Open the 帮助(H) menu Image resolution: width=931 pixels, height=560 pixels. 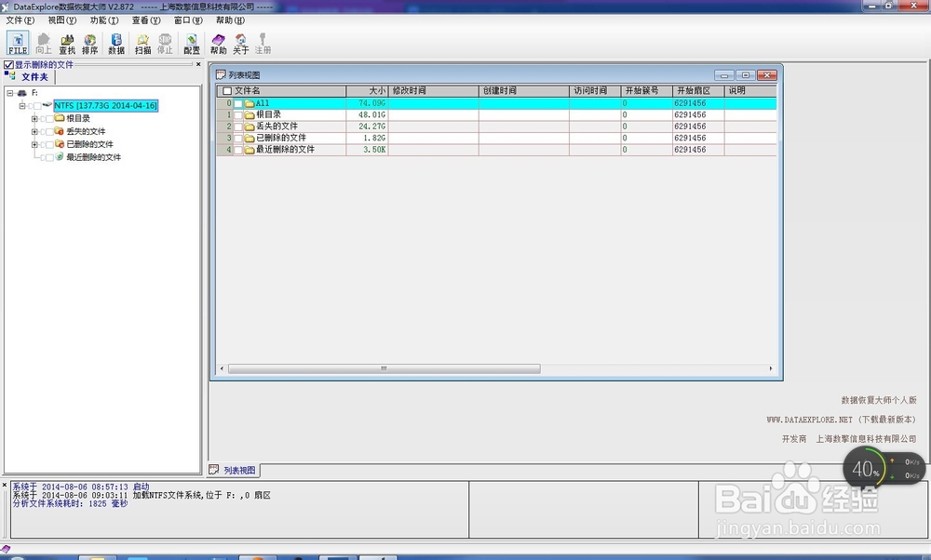point(230,20)
